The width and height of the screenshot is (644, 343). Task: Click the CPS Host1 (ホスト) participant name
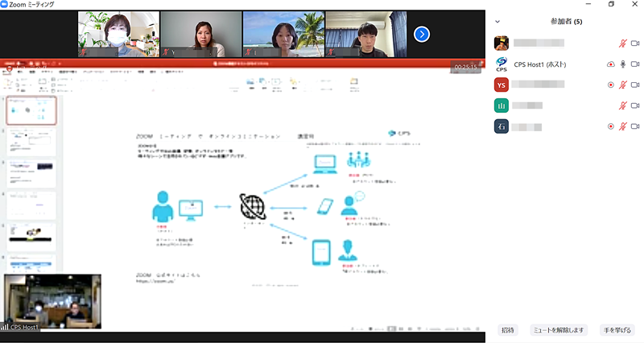click(x=539, y=64)
